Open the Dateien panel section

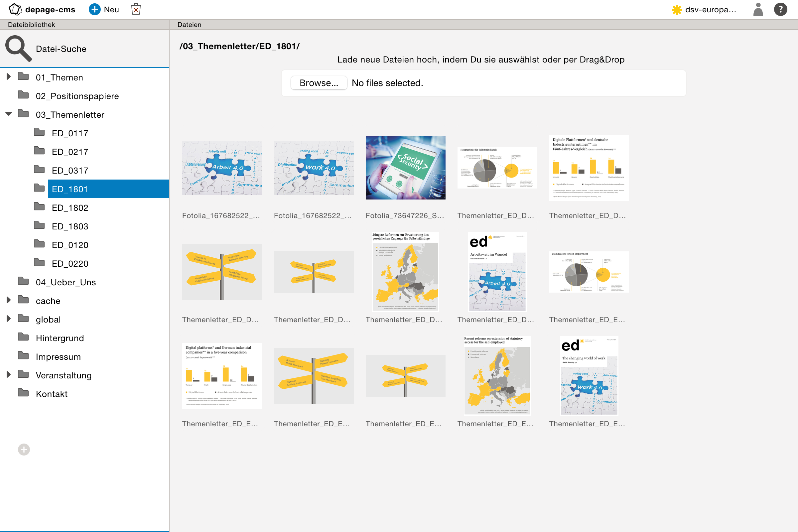point(190,24)
